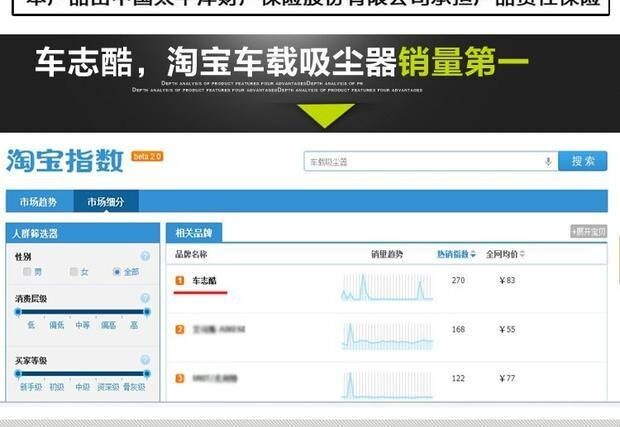Click the 人群筛选器 panel header
Screen dimensions: 620x427
pyautogui.click(x=83, y=233)
